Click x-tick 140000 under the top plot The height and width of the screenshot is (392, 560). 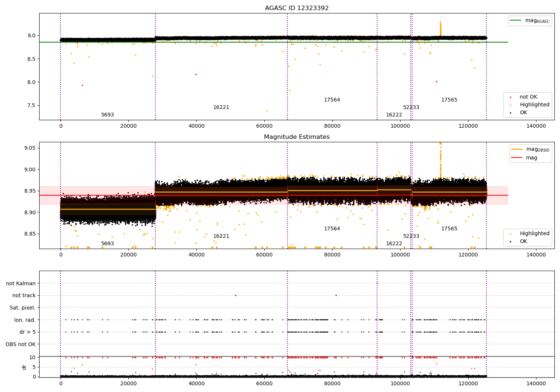(536, 126)
